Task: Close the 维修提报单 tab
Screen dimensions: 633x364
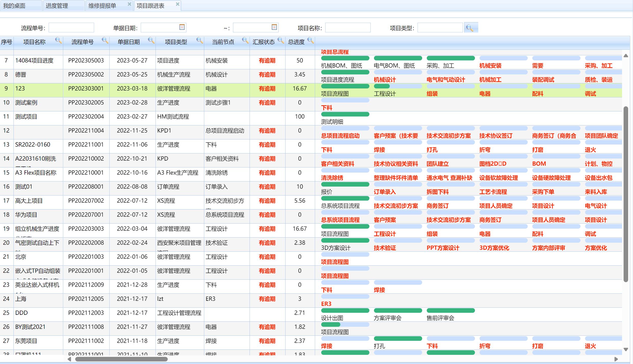Action: tap(129, 4)
